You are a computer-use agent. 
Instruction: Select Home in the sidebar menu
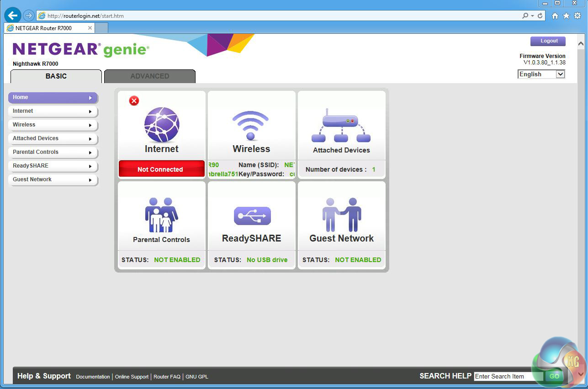(x=53, y=98)
